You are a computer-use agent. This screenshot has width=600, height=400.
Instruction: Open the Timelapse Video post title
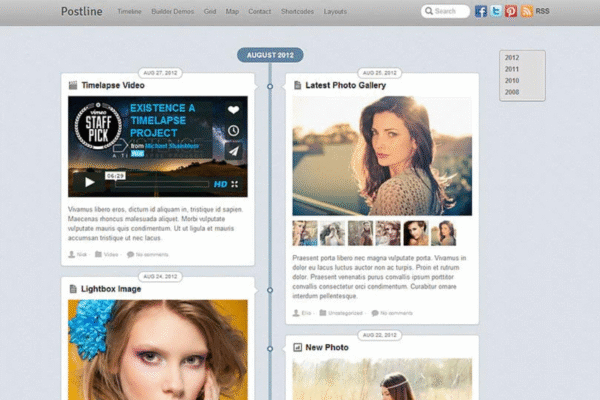click(113, 85)
